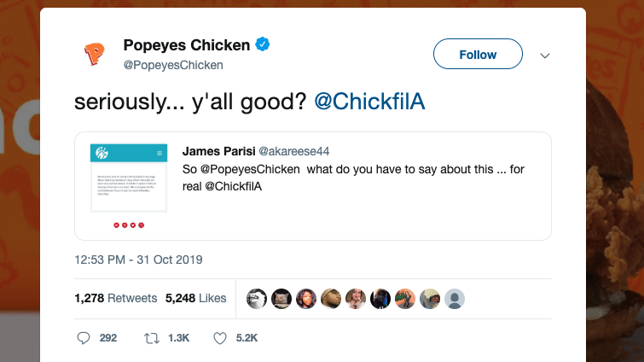This screenshot has width=644, height=362.
Task: View the 5,248 Likes list
Action: coord(196,298)
